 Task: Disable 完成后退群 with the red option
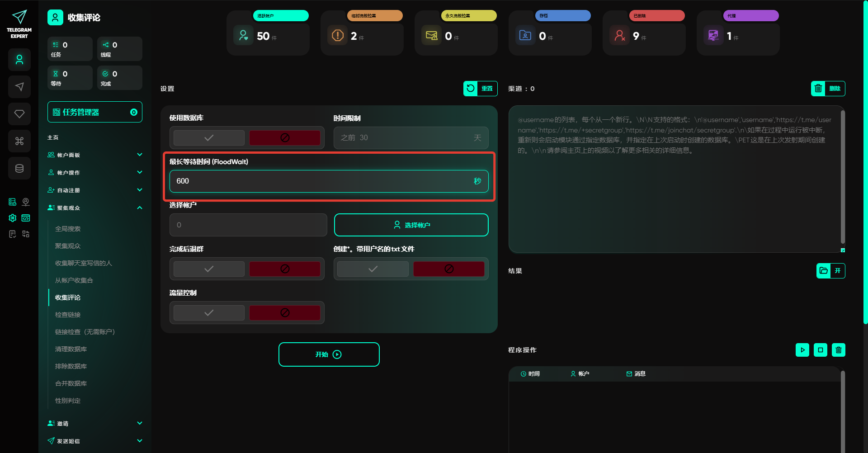pyautogui.click(x=285, y=269)
